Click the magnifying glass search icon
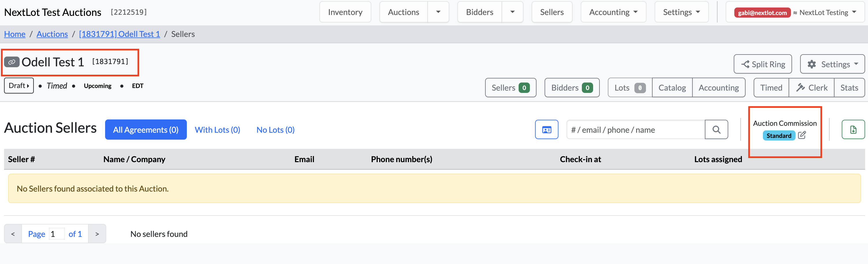The image size is (868, 264). (716, 130)
